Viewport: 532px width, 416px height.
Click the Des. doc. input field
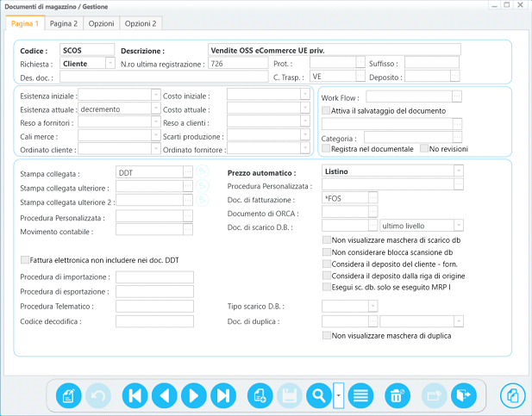click(164, 77)
